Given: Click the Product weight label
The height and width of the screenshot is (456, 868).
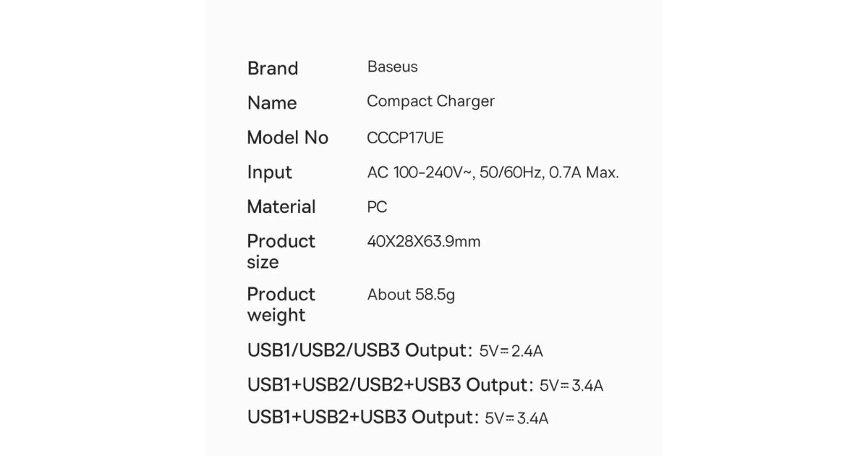Looking at the screenshot, I should pyautogui.click(x=281, y=305).
